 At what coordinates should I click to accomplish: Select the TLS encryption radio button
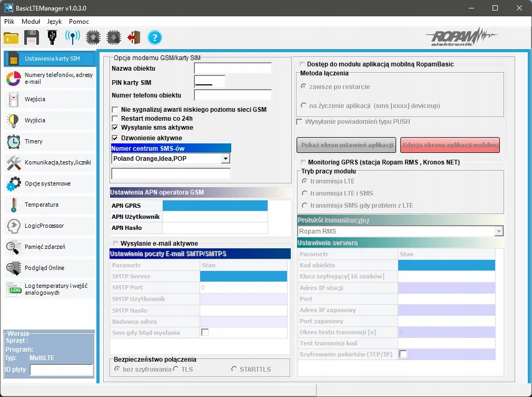coord(176,370)
